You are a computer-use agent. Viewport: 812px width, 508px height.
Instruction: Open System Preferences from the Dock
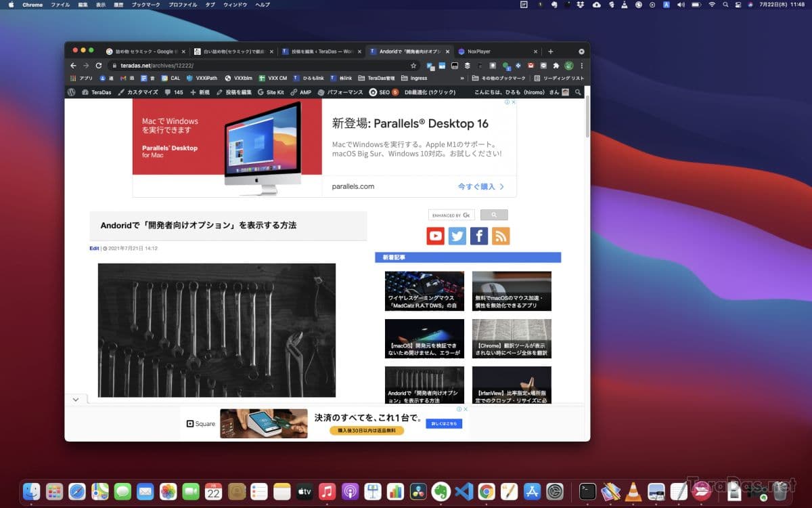point(555,491)
